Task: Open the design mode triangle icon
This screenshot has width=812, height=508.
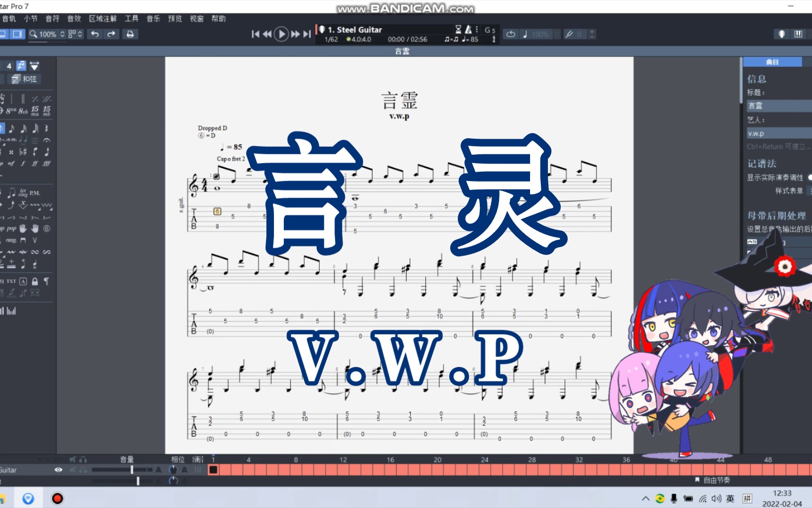Action: pyautogui.click(x=34, y=66)
